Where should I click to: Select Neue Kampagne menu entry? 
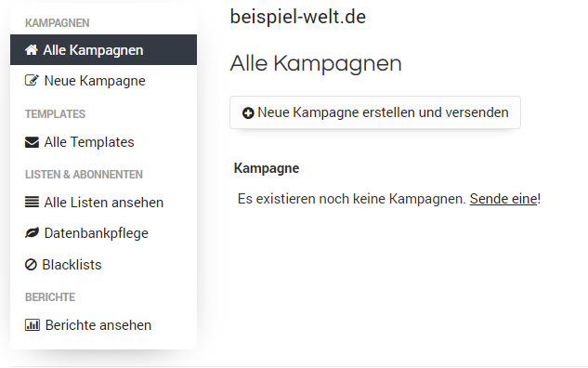(x=103, y=81)
